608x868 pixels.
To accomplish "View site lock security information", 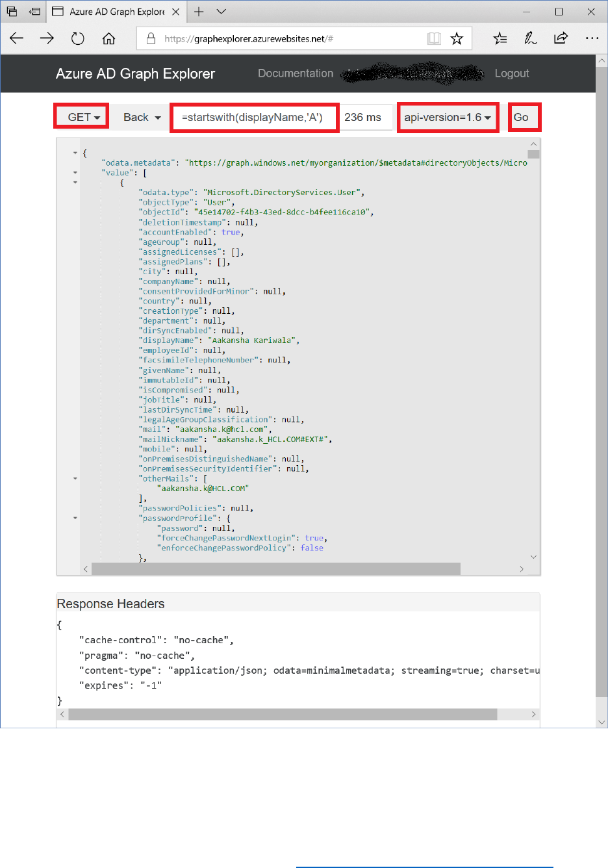I will click(x=151, y=38).
